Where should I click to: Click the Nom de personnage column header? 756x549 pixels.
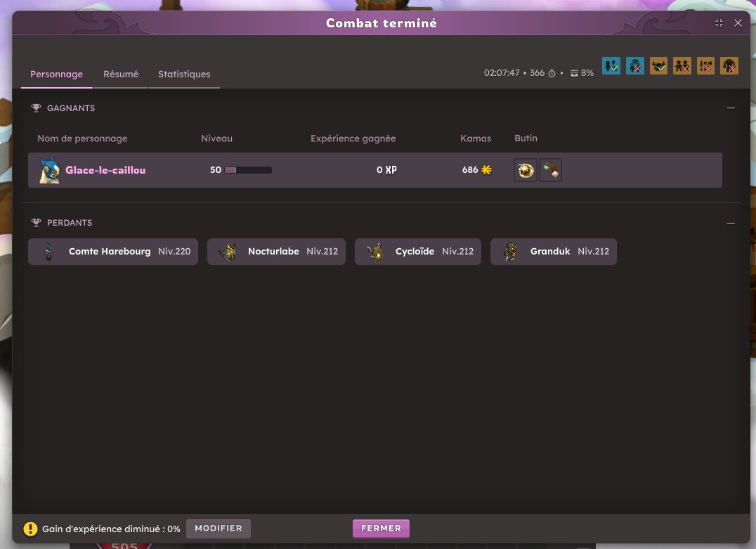82,138
